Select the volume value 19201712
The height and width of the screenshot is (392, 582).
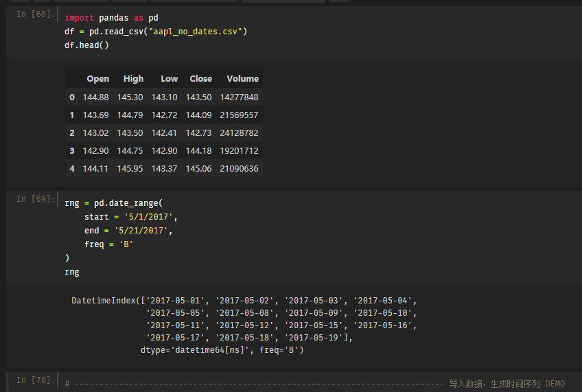pos(239,151)
